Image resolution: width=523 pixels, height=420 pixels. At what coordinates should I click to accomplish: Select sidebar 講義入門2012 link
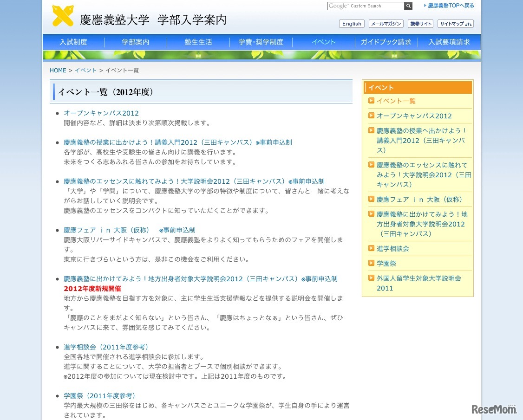coord(422,140)
